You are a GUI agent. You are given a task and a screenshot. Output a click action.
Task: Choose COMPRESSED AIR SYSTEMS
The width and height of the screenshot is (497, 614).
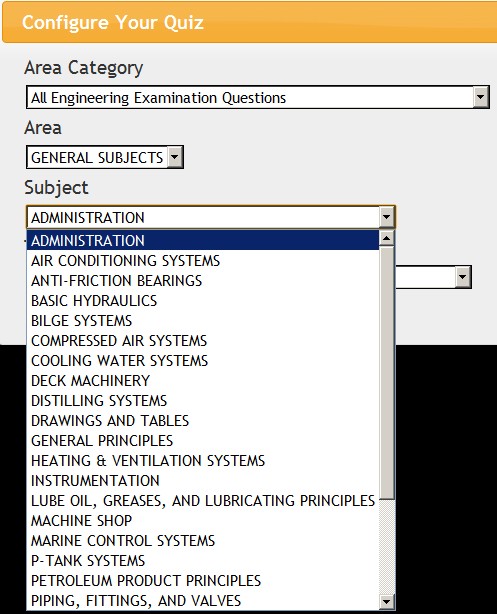pos(202,340)
